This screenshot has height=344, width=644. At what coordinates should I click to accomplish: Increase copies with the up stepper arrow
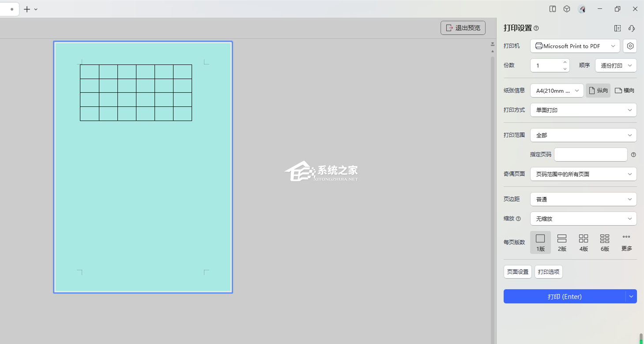(x=565, y=62)
